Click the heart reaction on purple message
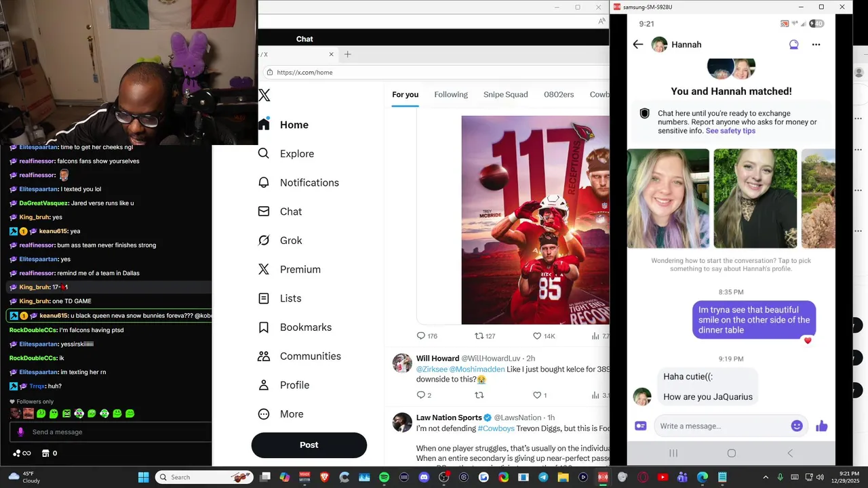The width and height of the screenshot is (868, 488). pos(808,340)
